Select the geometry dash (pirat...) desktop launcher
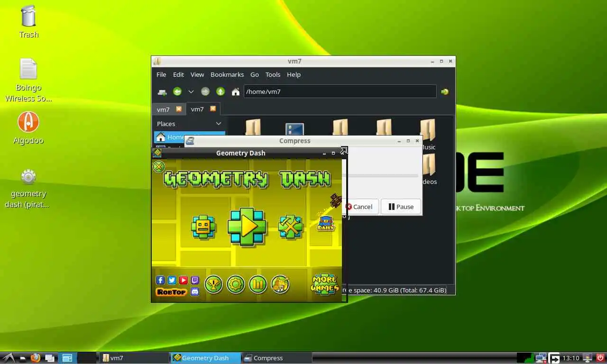 (28, 188)
